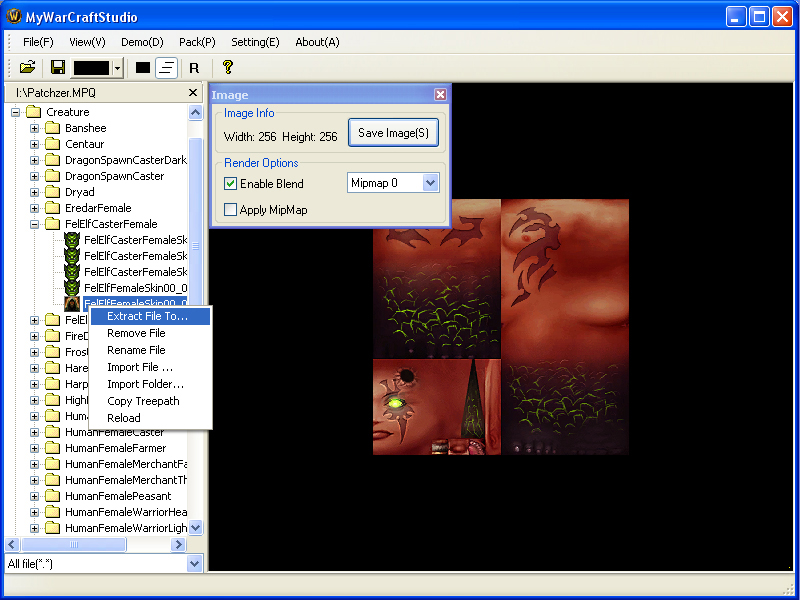800x600 pixels.
Task: Select the FelElfCasterFemale folder icon
Action: coord(53,224)
